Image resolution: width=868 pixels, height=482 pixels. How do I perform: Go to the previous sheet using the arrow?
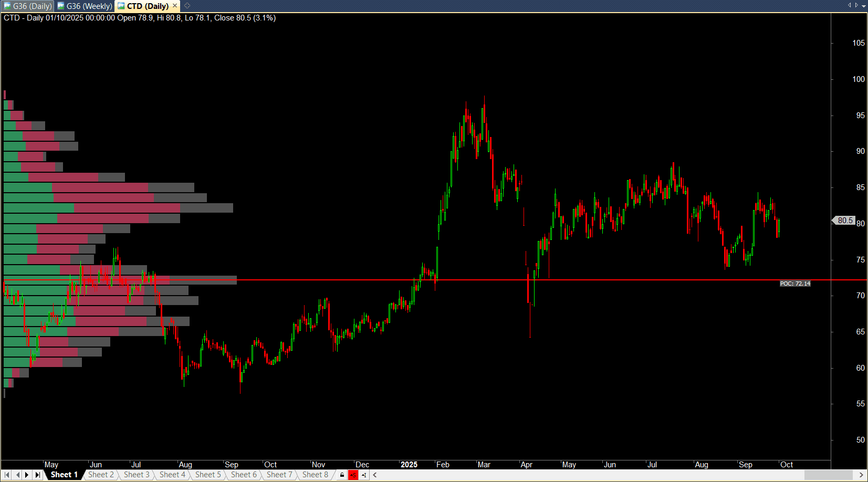(x=17, y=475)
